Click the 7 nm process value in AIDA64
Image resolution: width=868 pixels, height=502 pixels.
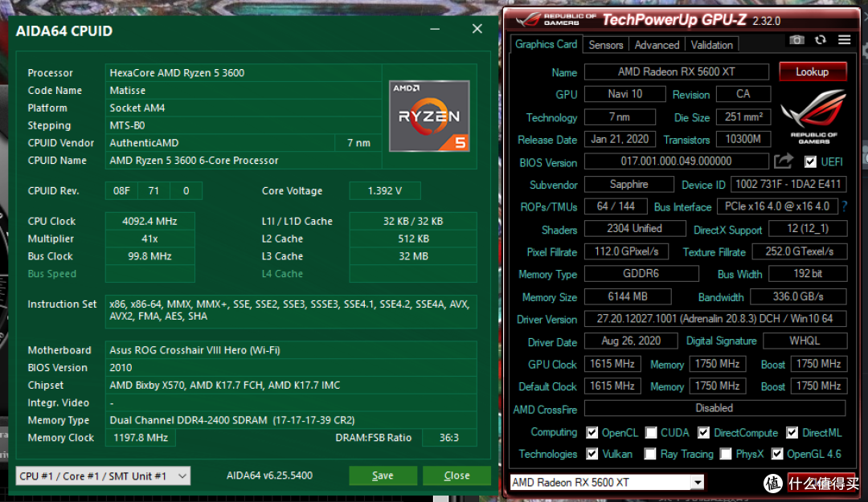pyautogui.click(x=358, y=143)
